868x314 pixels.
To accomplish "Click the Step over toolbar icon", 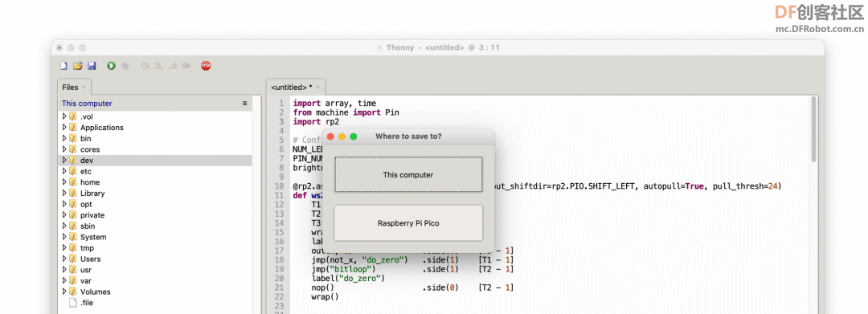I will click(145, 66).
